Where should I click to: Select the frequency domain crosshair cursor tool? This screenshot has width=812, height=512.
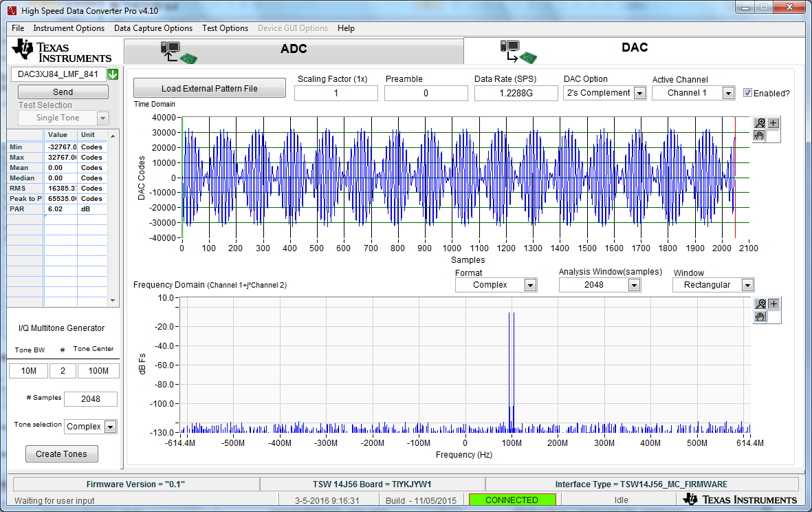click(x=773, y=303)
